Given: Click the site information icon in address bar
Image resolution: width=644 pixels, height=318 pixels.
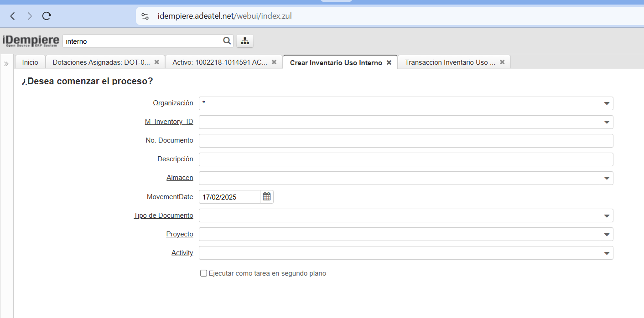Looking at the screenshot, I should (x=145, y=16).
